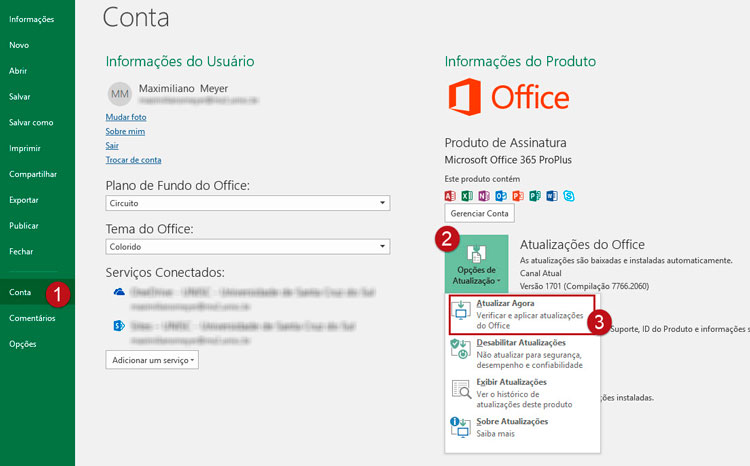Click the Exibir Atualizações magnifier icon
The height and width of the screenshot is (466, 750).
(462, 389)
